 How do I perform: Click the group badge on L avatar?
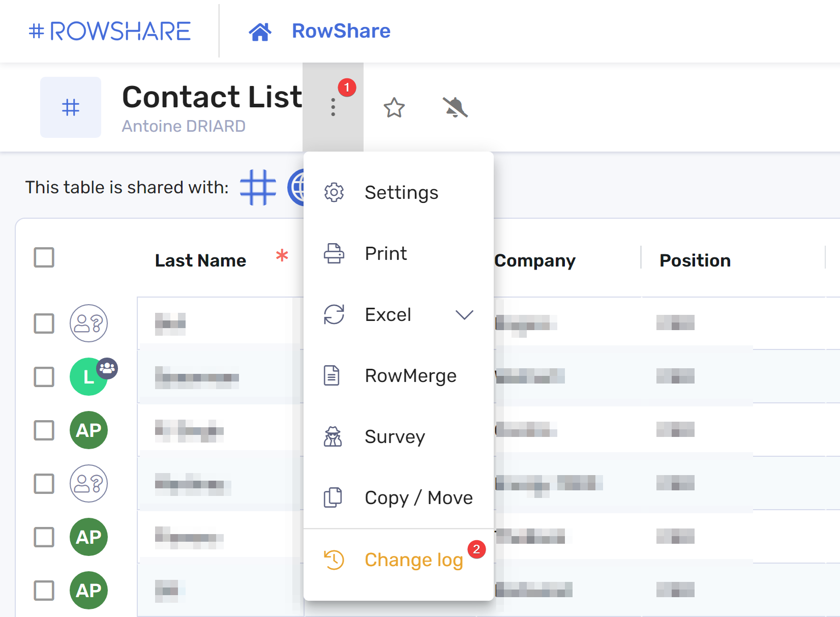[107, 368]
